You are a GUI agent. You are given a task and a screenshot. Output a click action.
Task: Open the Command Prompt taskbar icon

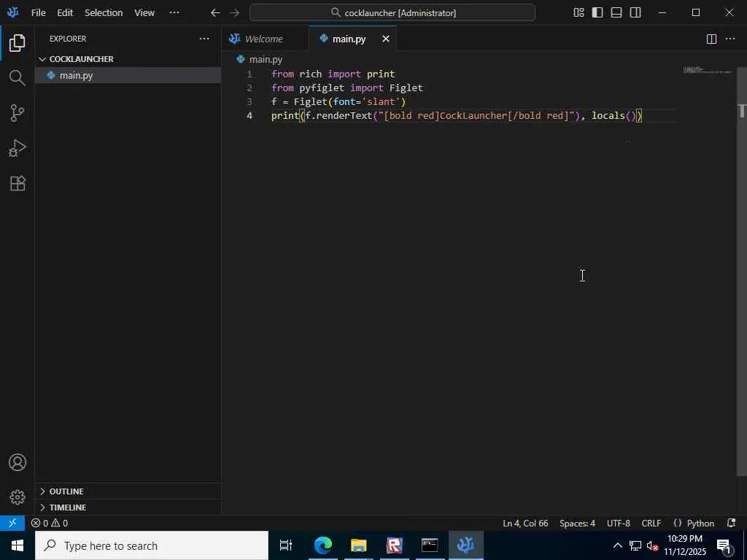(430, 545)
